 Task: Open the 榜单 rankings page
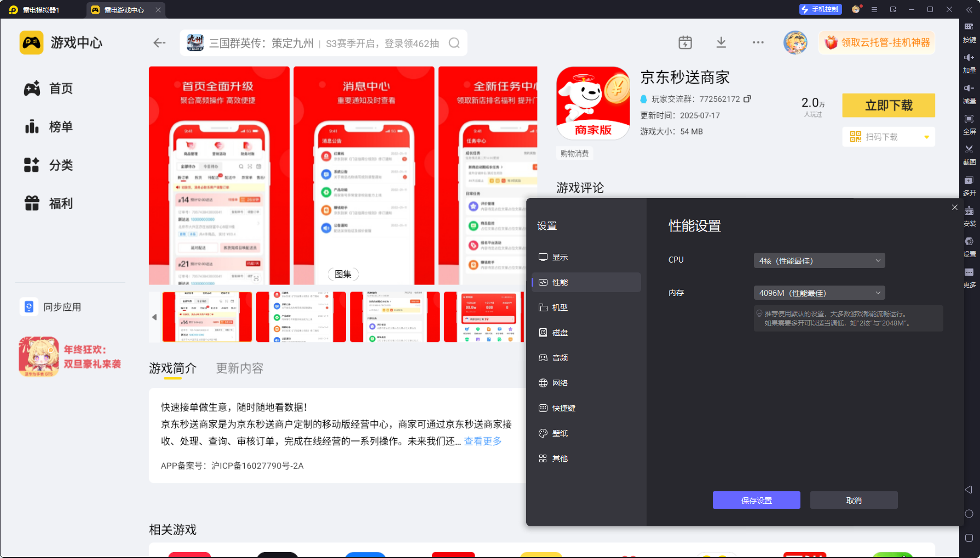[48, 127]
